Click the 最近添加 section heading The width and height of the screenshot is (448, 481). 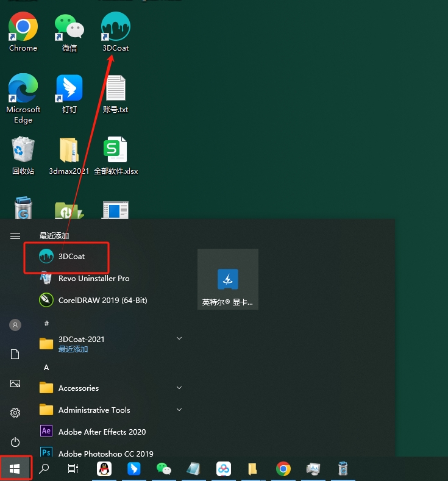[x=54, y=235]
